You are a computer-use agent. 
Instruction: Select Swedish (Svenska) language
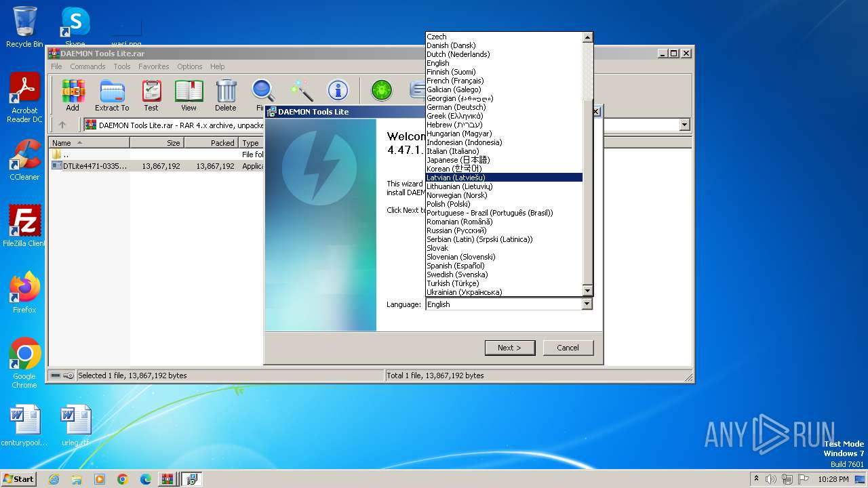tap(504, 274)
